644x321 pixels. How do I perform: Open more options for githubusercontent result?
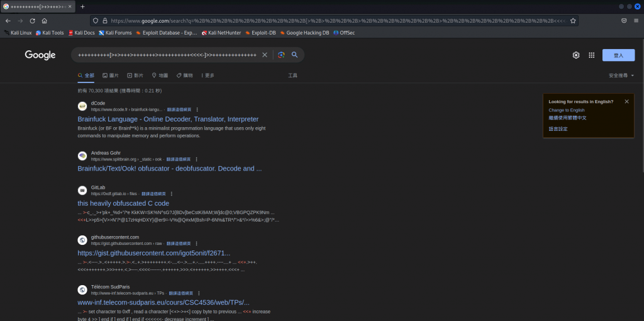coord(196,244)
